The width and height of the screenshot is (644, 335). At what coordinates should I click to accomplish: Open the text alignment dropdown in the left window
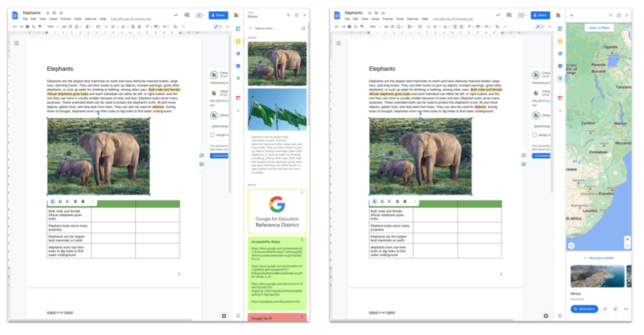89,26
